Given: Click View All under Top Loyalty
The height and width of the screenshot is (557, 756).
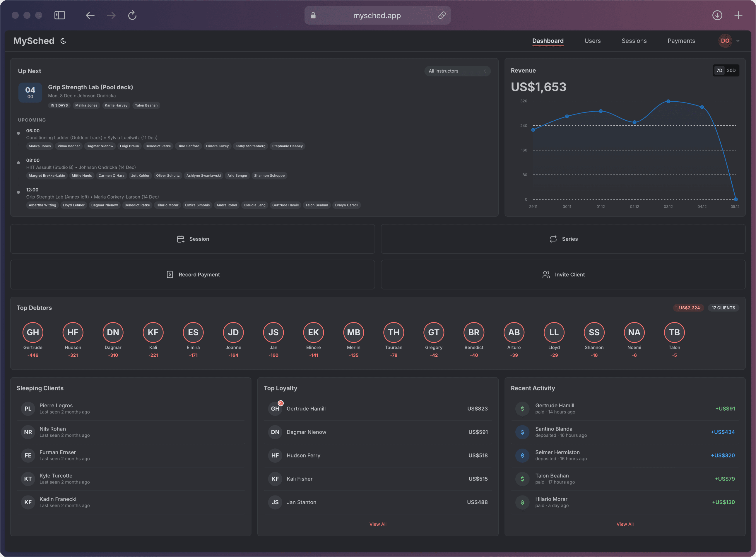Looking at the screenshot, I should coord(377,524).
